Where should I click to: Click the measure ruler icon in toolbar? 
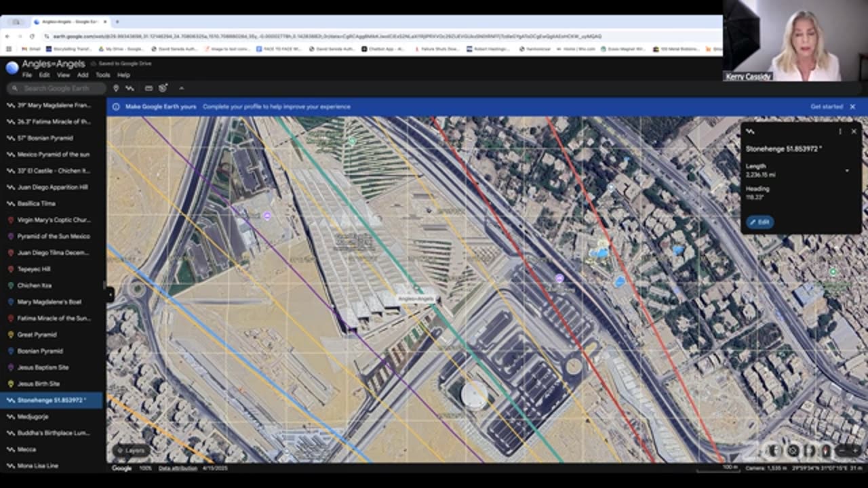149,88
